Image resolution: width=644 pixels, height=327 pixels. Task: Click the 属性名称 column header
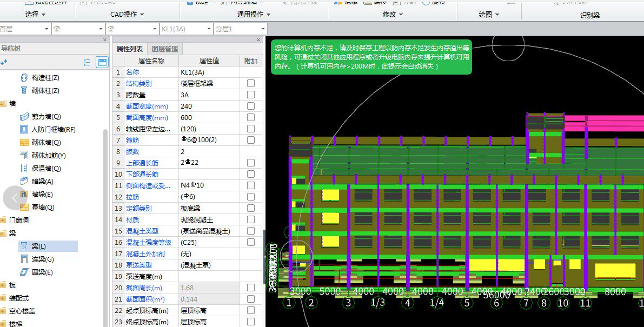(x=151, y=61)
